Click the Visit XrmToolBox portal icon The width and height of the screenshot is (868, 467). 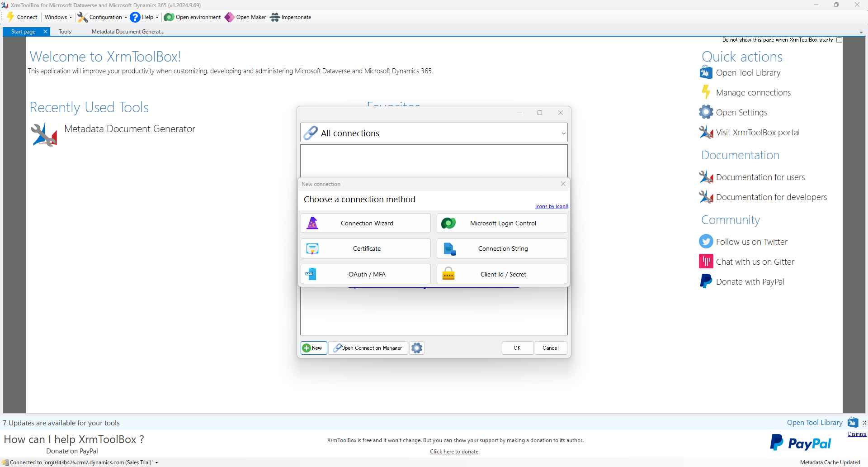coord(706,132)
